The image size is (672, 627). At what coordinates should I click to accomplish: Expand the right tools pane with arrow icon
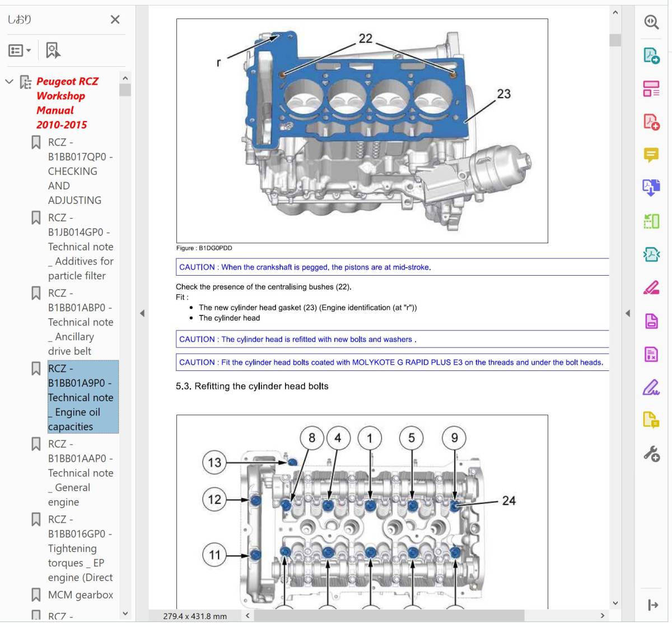652,605
